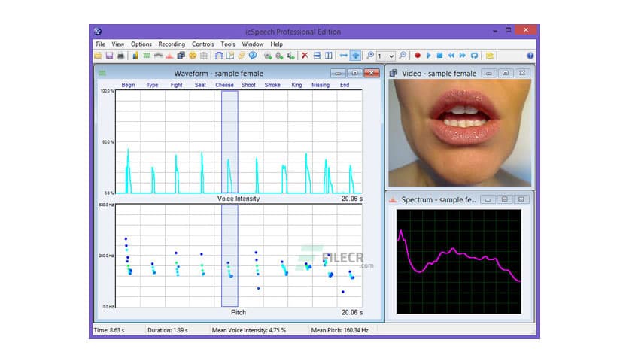The width and height of the screenshot is (629, 364).
Task: Select the horizontal arrow cursor tool
Action: [343, 56]
